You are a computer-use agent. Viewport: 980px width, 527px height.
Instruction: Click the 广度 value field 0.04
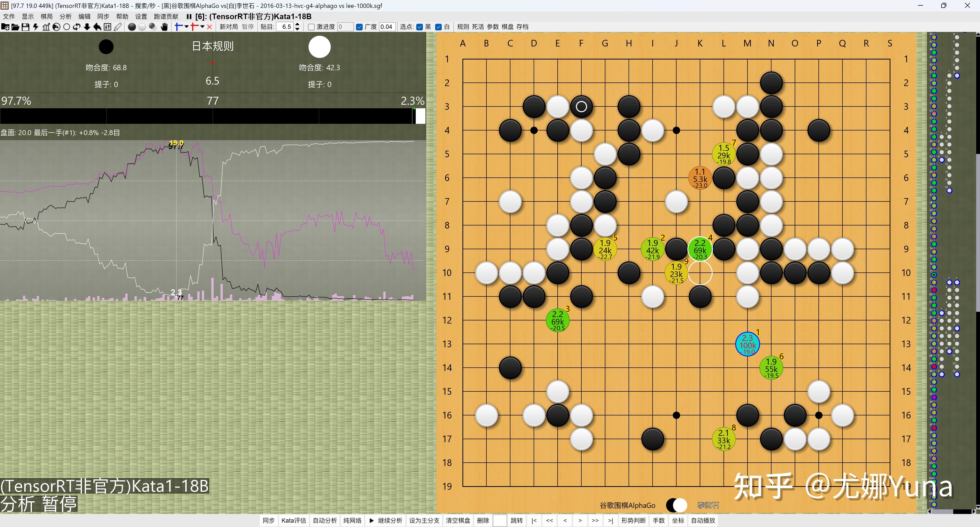click(387, 27)
